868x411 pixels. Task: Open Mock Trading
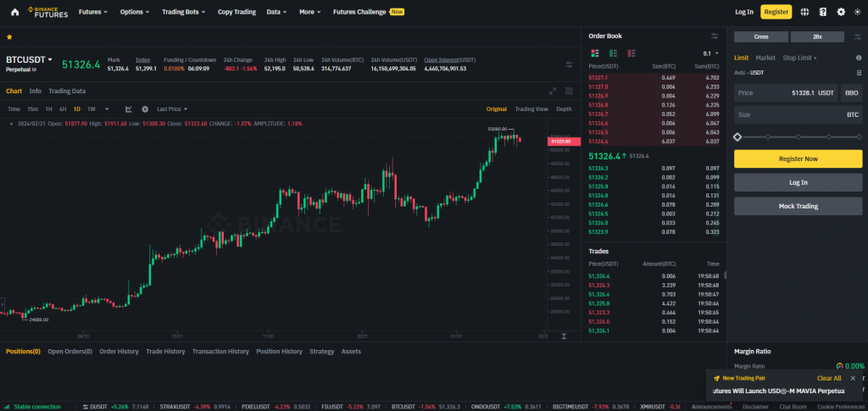click(798, 206)
